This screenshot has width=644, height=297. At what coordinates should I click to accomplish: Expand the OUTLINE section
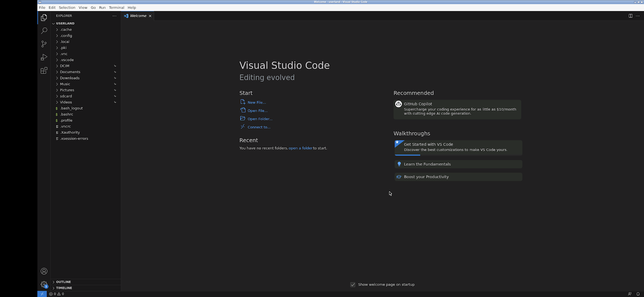click(64, 282)
